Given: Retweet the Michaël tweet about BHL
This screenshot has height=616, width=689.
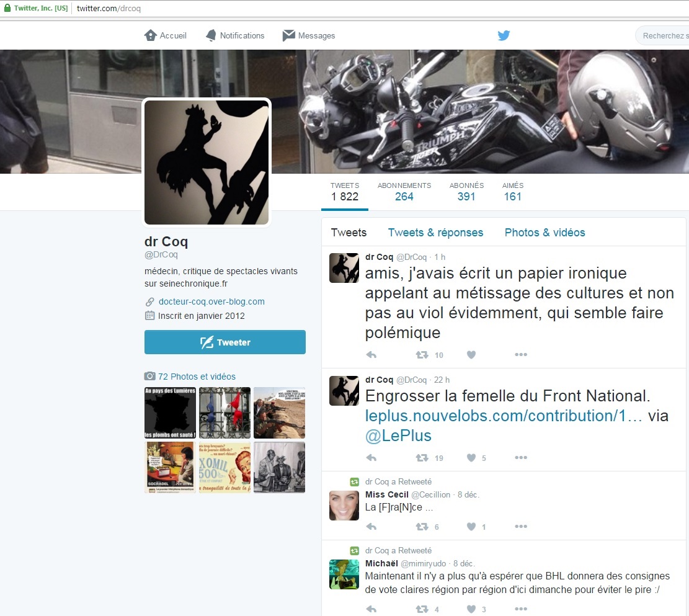Looking at the screenshot, I should [x=422, y=609].
